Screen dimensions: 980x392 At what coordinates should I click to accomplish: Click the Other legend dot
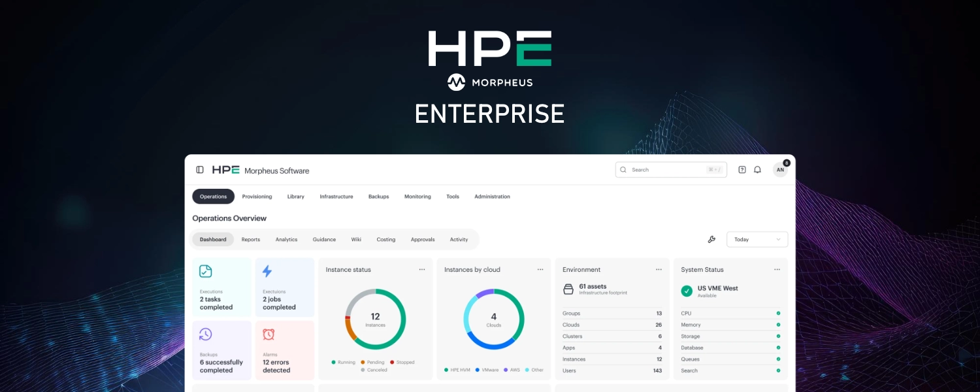(527, 370)
